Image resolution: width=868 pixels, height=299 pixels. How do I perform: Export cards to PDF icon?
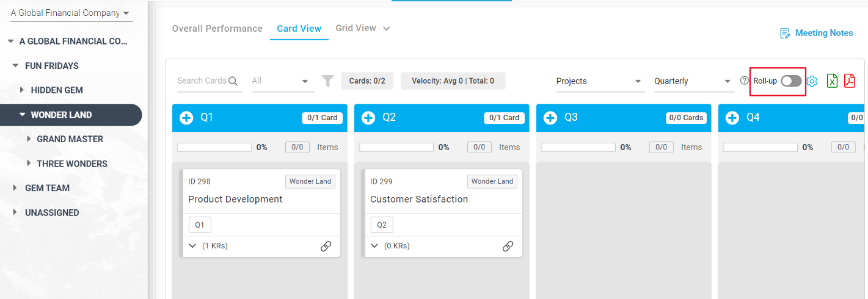(x=849, y=81)
